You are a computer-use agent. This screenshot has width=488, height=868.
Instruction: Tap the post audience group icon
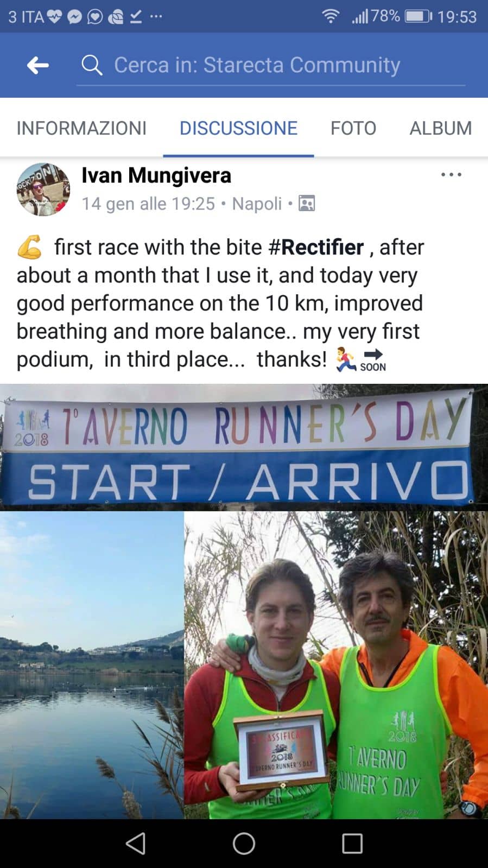coord(307,204)
